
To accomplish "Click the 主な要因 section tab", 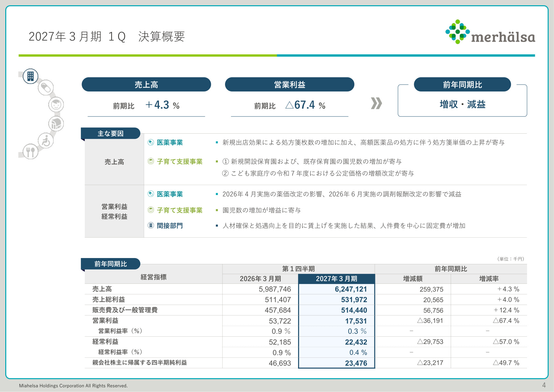I will click(111, 133).
